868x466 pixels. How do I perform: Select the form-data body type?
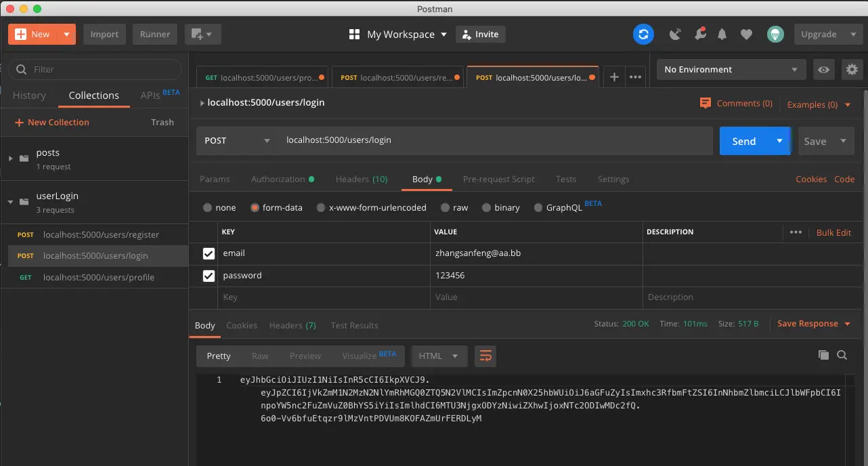pyautogui.click(x=255, y=208)
